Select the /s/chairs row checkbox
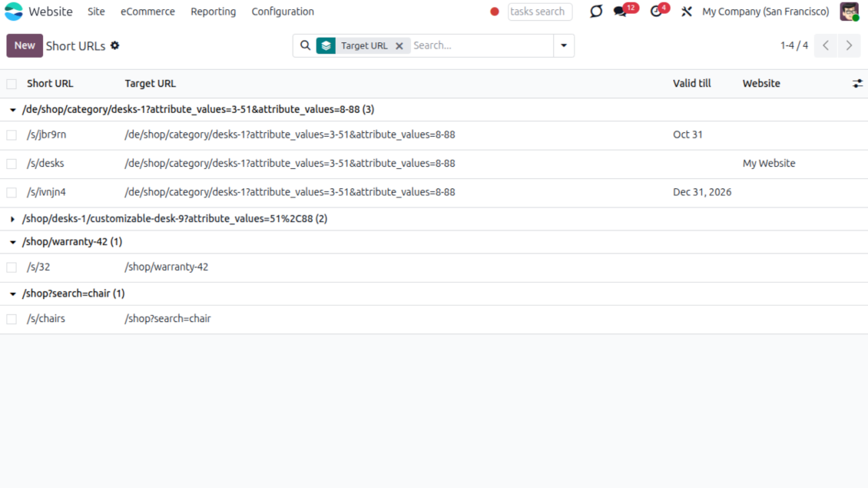This screenshot has width=868, height=488. pos(12,319)
